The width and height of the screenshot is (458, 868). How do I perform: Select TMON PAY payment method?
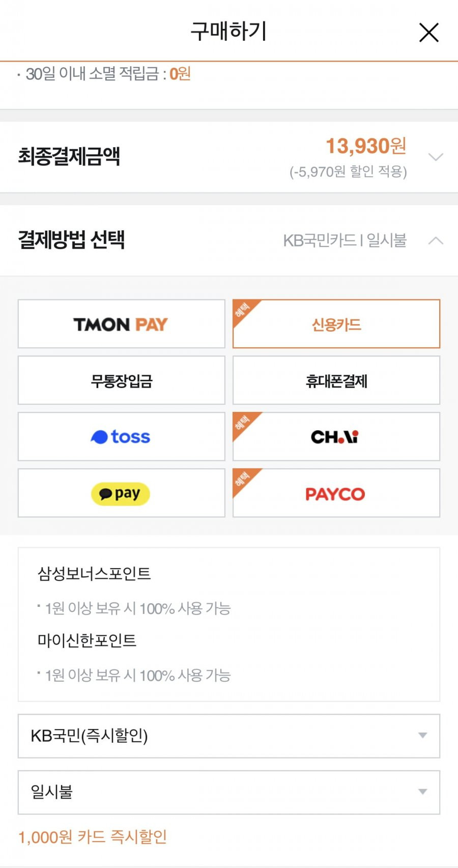coord(122,324)
